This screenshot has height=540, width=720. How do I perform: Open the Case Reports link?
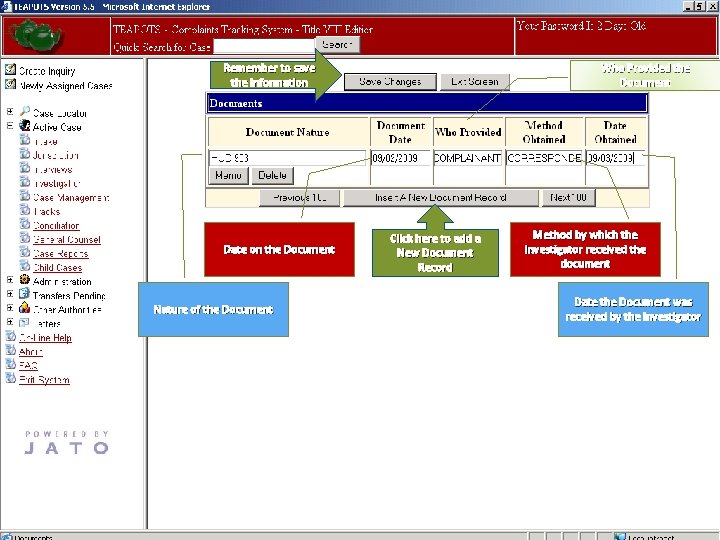pyautogui.click(x=61, y=253)
